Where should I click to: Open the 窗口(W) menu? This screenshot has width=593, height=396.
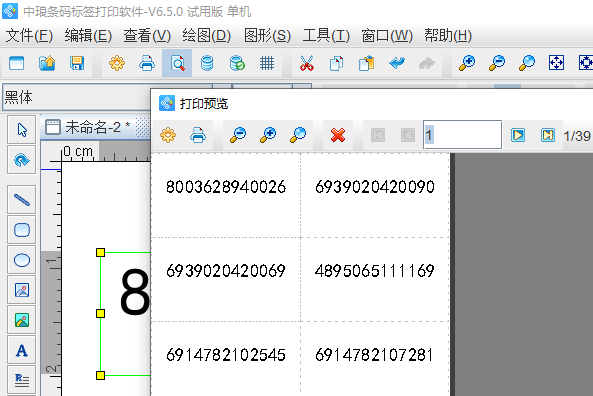click(x=387, y=36)
